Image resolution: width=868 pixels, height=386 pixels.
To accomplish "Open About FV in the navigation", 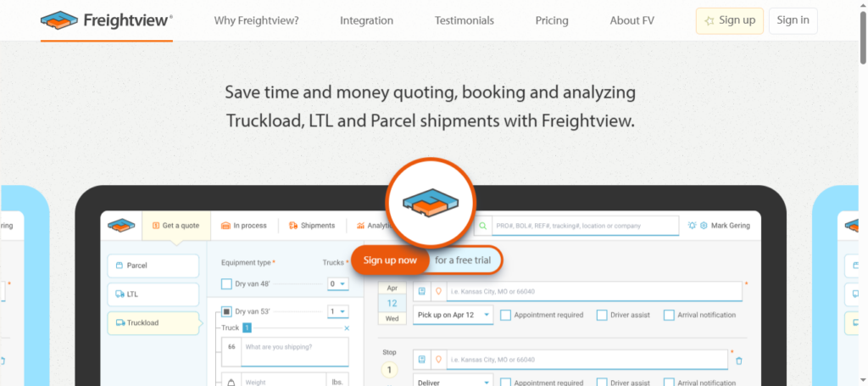I will (x=632, y=21).
